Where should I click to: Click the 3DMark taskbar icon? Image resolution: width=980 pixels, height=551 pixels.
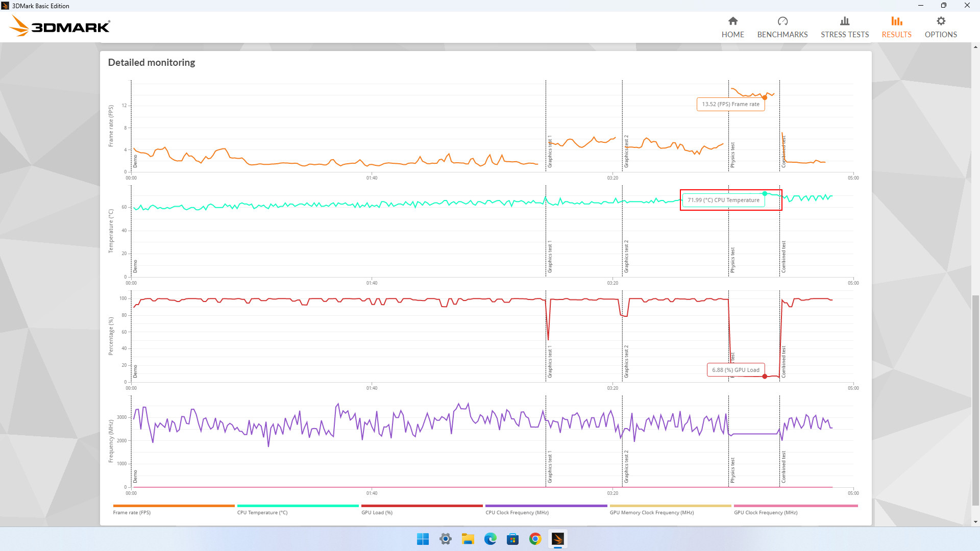(x=557, y=539)
